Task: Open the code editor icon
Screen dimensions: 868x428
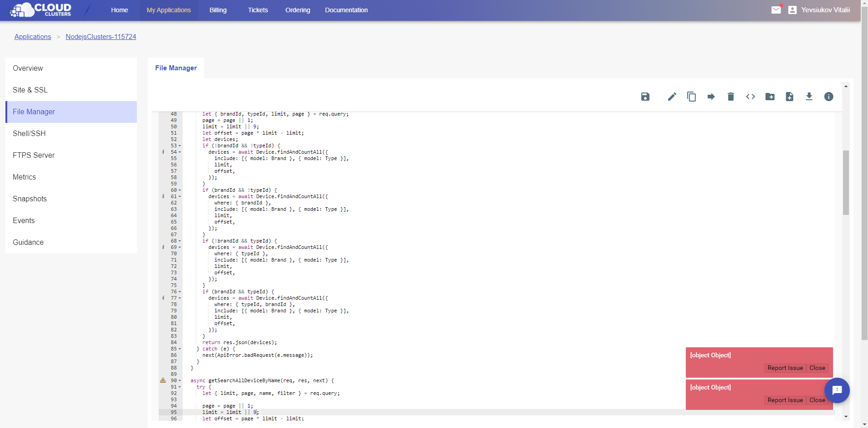Action: [751, 97]
